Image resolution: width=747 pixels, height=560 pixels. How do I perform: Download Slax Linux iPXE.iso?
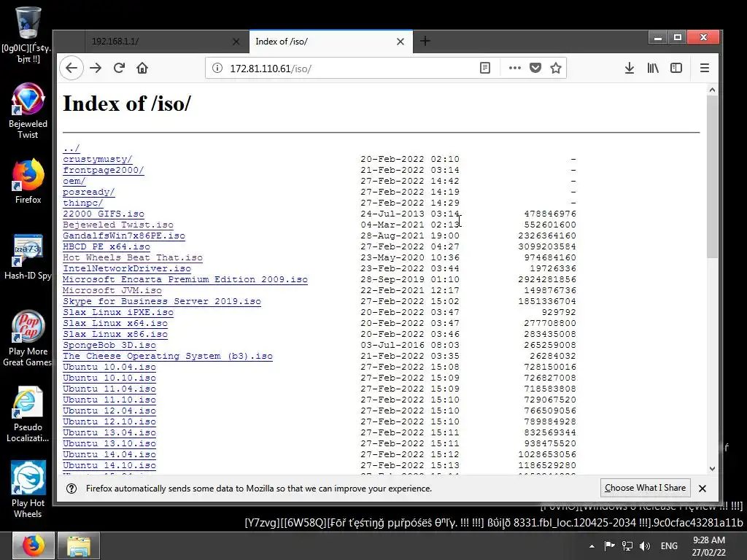(118, 312)
